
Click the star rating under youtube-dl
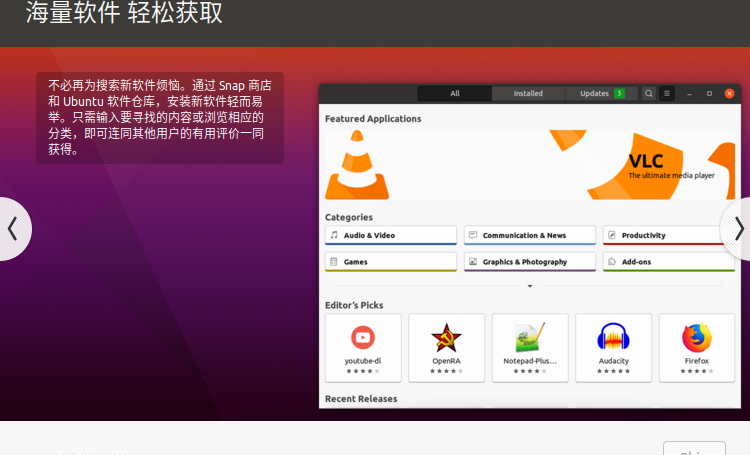[x=363, y=371]
